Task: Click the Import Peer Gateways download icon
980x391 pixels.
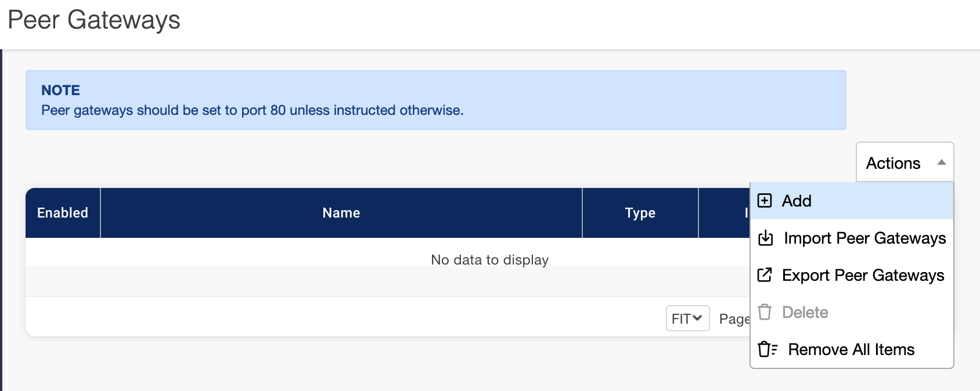Action: (x=766, y=238)
